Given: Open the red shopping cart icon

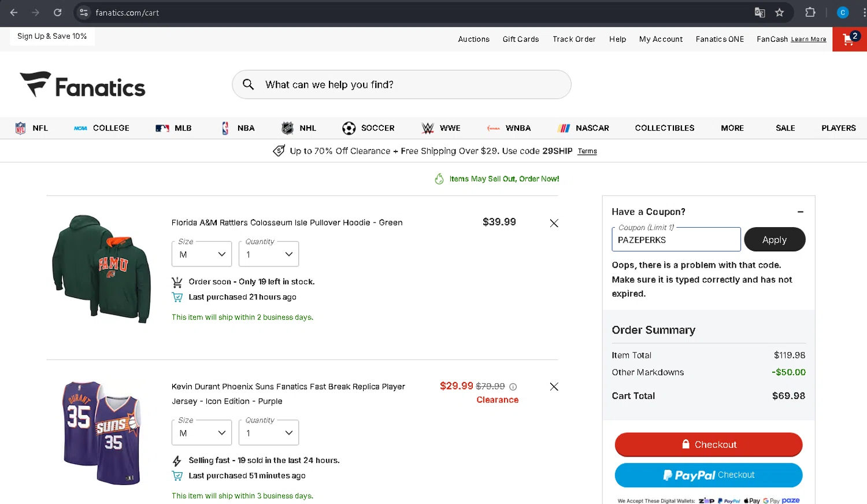Looking at the screenshot, I should coord(850,39).
